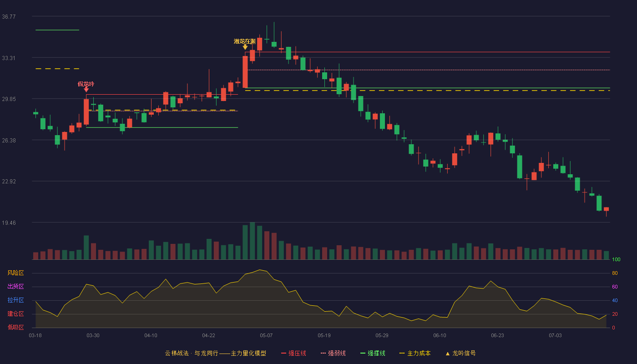Toggle the 强压线 legend item
This screenshot has height=364, width=637.
[293, 353]
